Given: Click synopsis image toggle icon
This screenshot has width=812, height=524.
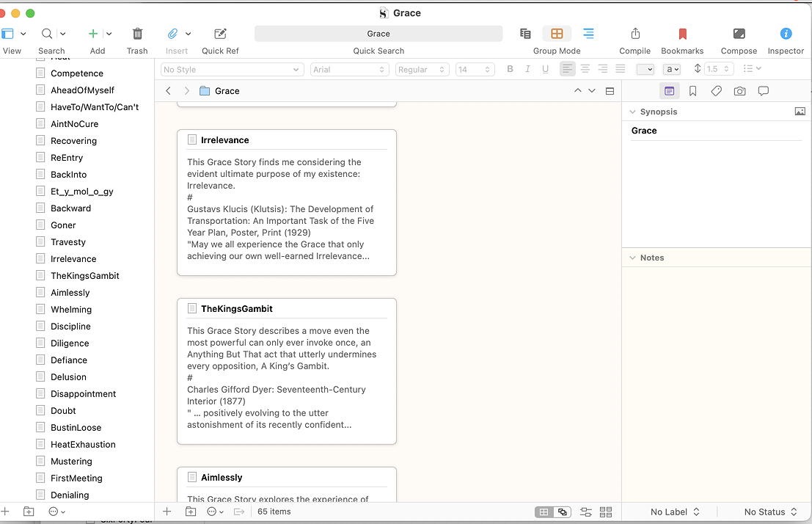Looking at the screenshot, I should [800, 112].
